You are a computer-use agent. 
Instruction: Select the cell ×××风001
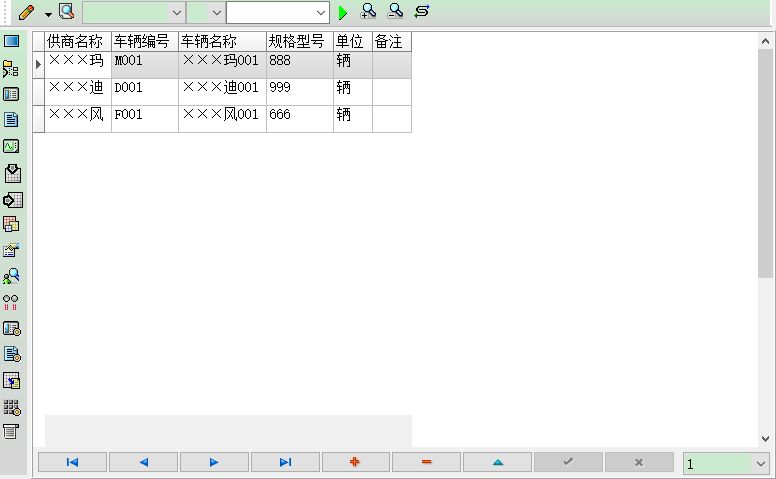point(222,119)
